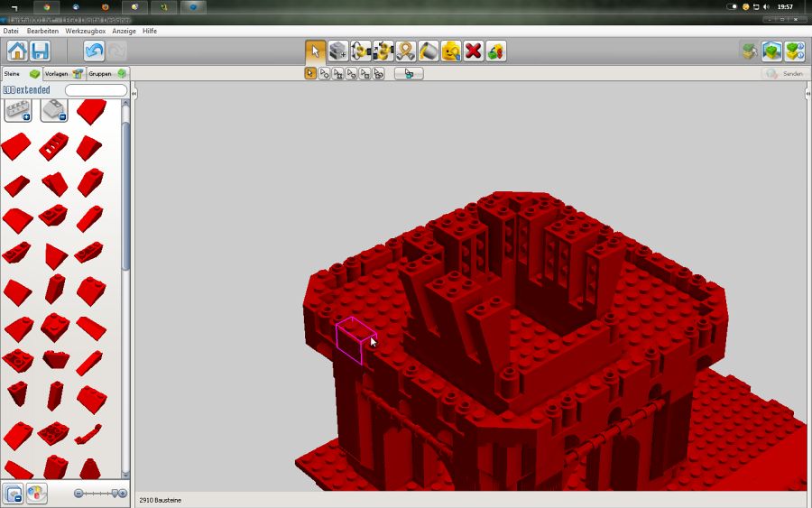
Task: Click the brick search input field
Action: click(96, 90)
